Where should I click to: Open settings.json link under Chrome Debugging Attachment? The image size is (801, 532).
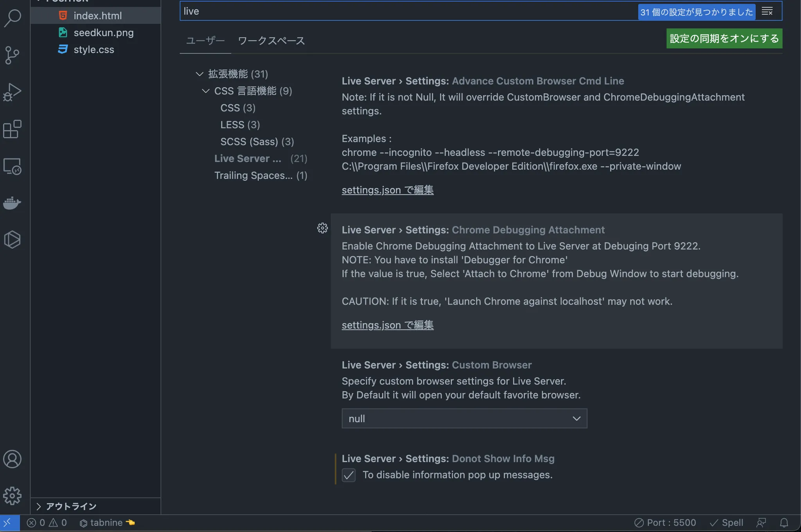pyautogui.click(x=387, y=325)
